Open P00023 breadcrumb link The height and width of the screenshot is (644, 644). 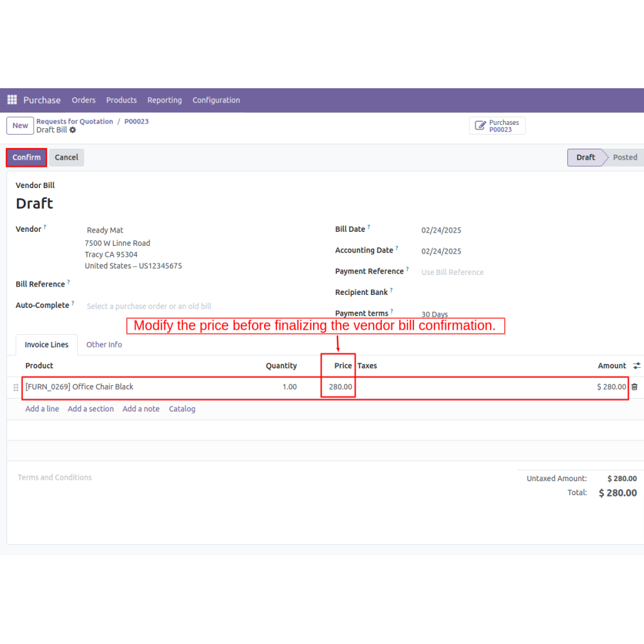pyautogui.click(x=137, y=122)
